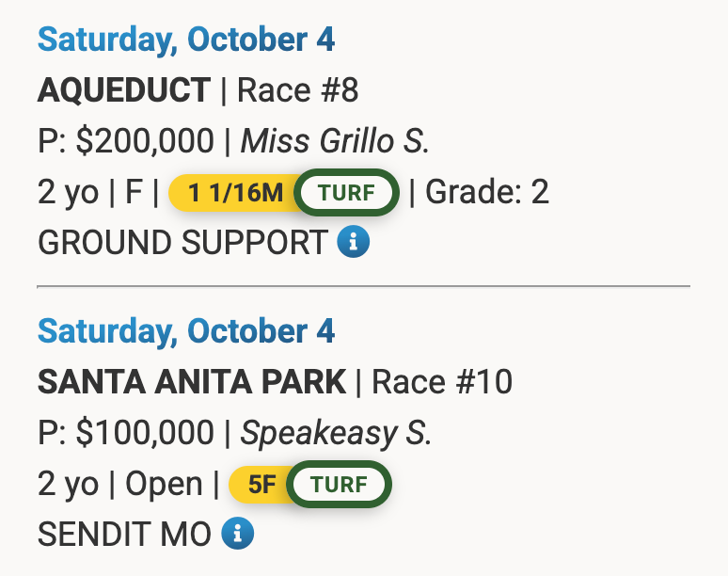Click info icon beside SENDIT MO
This screenshot has width=728, height=576.
(x=237, y=535)
